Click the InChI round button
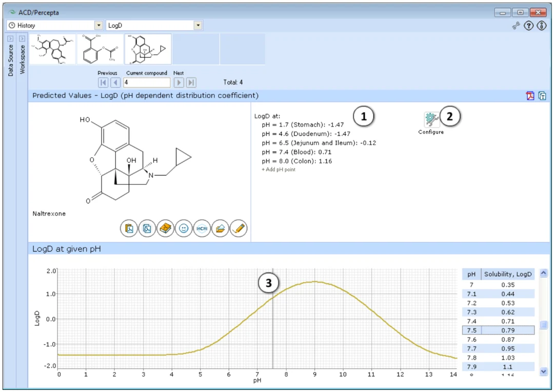Viewport: 554px width, 392px height. coord(202,229)
